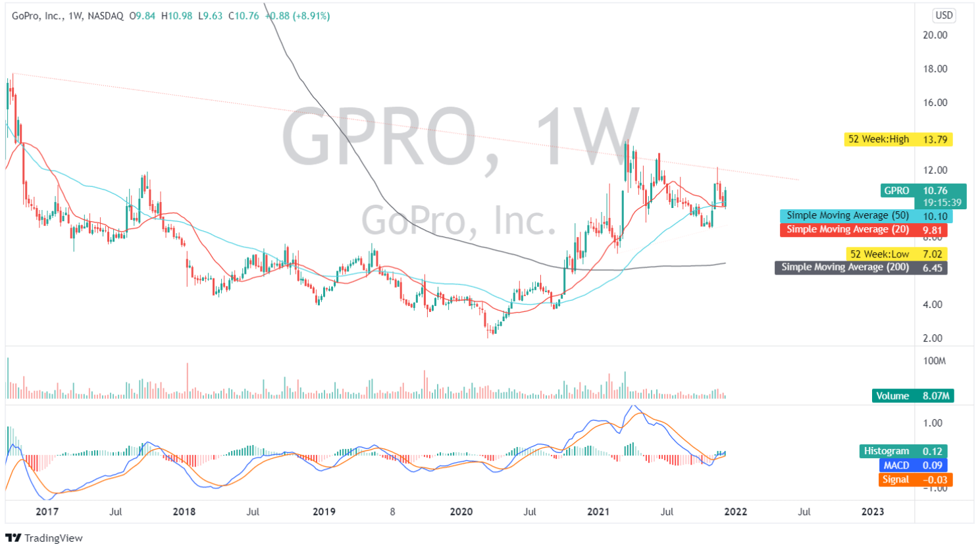Select the Simple Moving Average (50) label
This screenshot has width=980, height=547.
coord(848,216)
